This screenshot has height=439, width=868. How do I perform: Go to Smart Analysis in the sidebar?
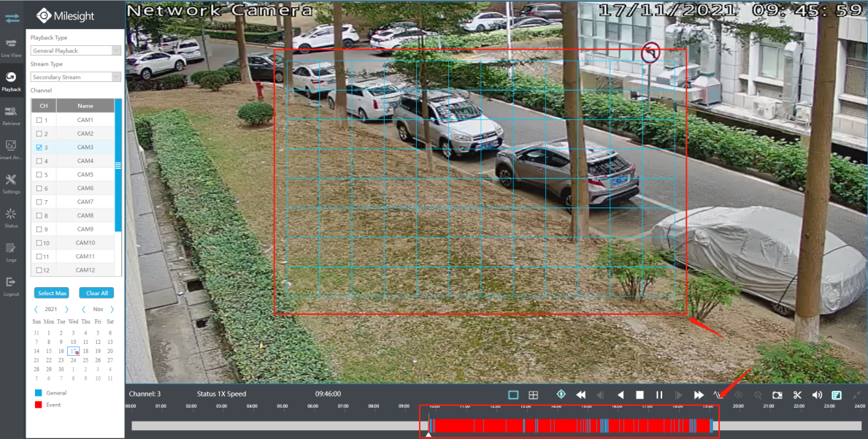12,150
